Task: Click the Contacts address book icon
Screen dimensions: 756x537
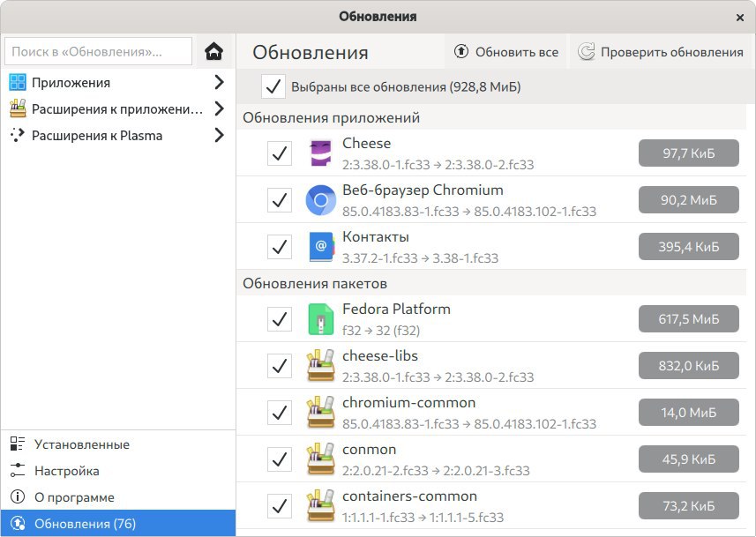Action: [320, 247]
